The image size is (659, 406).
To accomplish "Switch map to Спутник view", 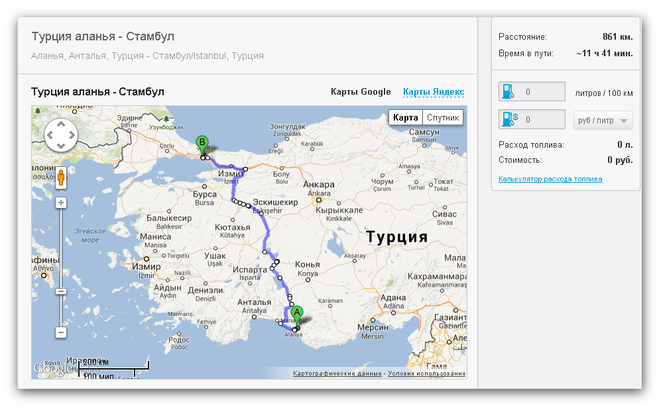I will tap(444, 117).
